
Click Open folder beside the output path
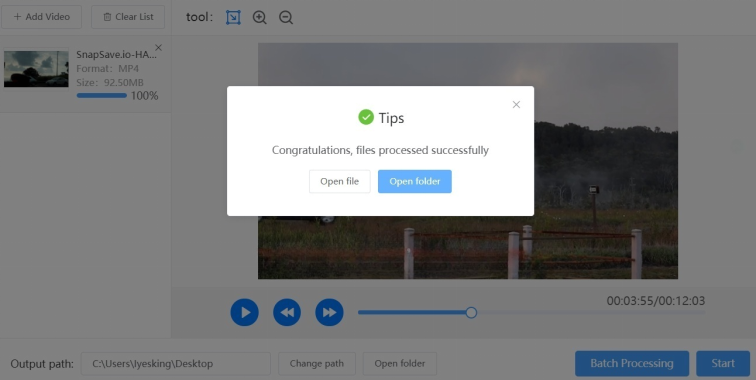[400, 364]
